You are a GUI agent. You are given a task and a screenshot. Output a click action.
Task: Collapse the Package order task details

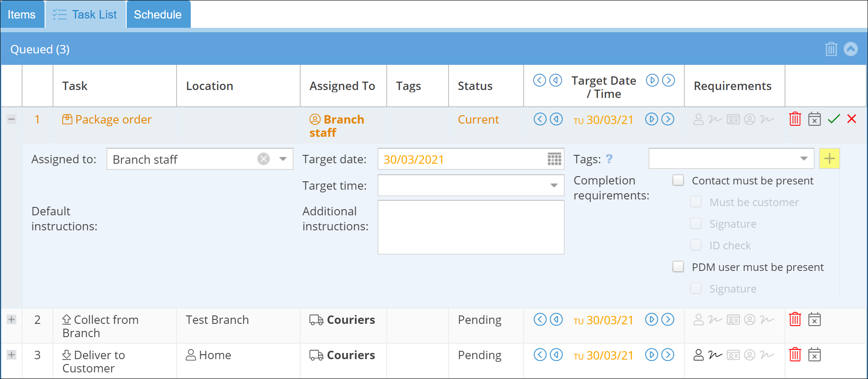[11, 119]
